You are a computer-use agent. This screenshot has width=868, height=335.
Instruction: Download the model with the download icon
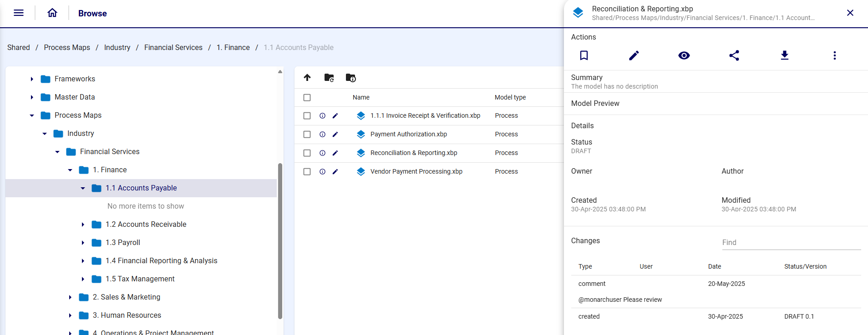click(x=784, y=55)
